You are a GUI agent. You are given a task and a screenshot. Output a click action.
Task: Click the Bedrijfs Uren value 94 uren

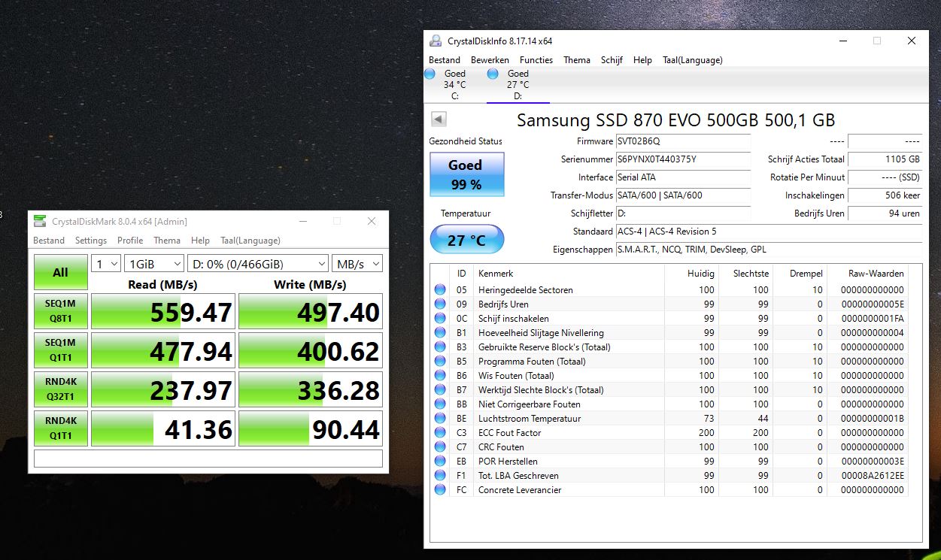885,213
